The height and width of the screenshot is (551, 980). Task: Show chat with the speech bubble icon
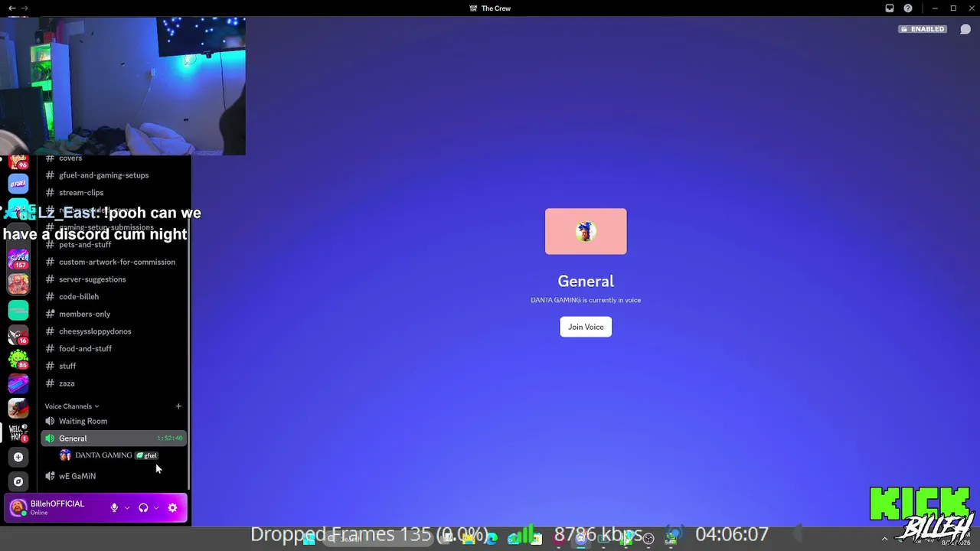[965, 29]
